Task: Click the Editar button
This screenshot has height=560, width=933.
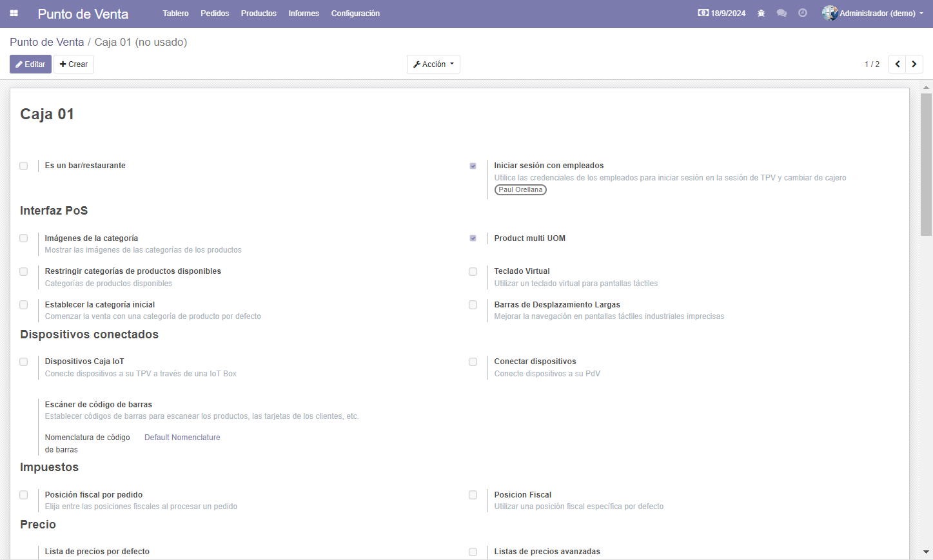Action: (30, 64)
